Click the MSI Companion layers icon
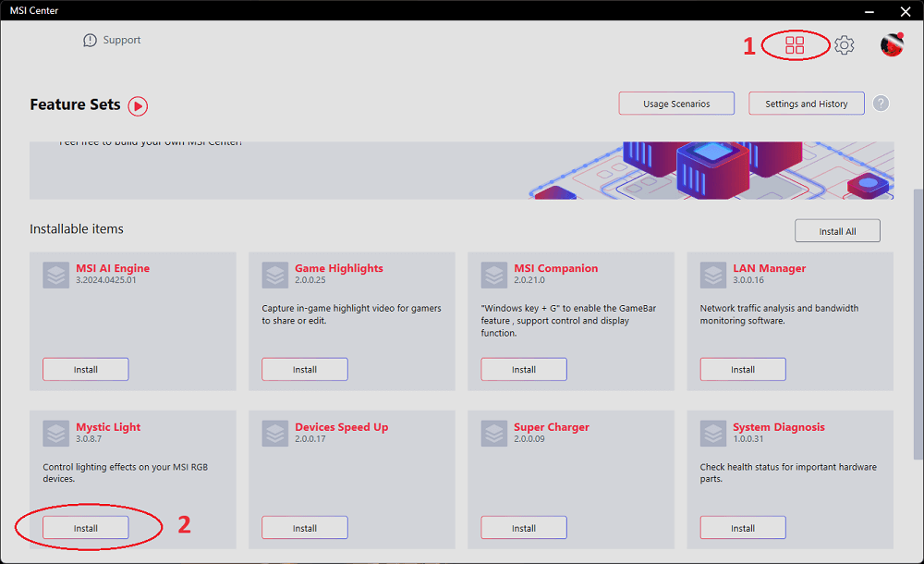 493,275
